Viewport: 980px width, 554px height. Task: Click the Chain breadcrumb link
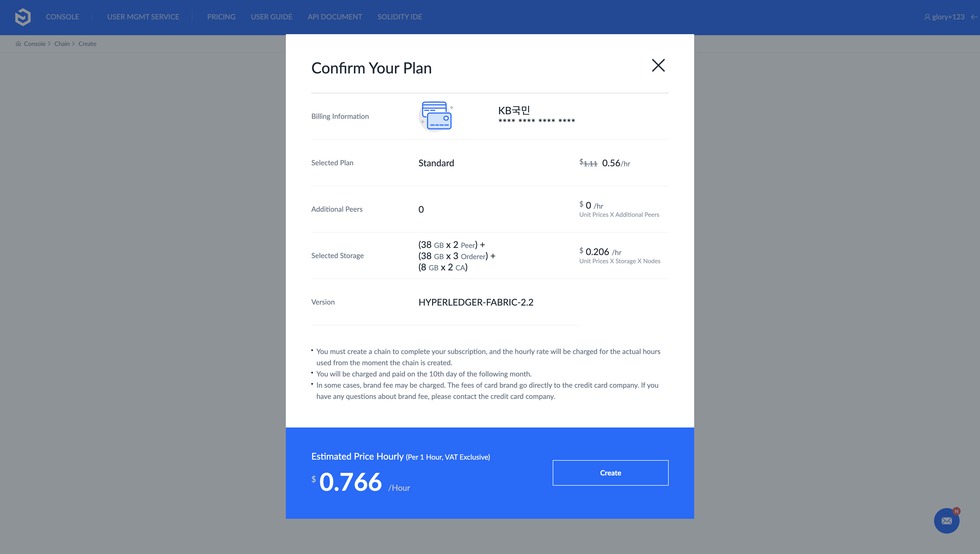[62, 44]
